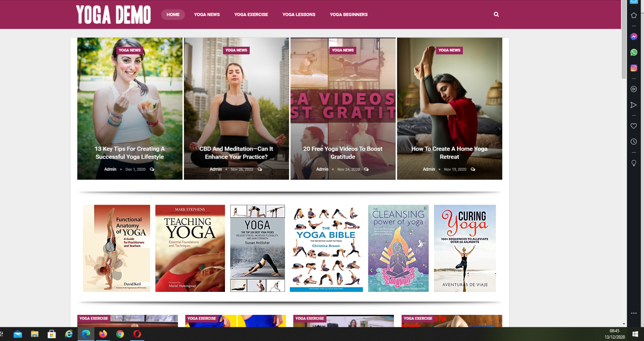Viewport: 644px width, 341px height.
Task: Click the Nov 19, 2020 date text
Action: (455, 169)
